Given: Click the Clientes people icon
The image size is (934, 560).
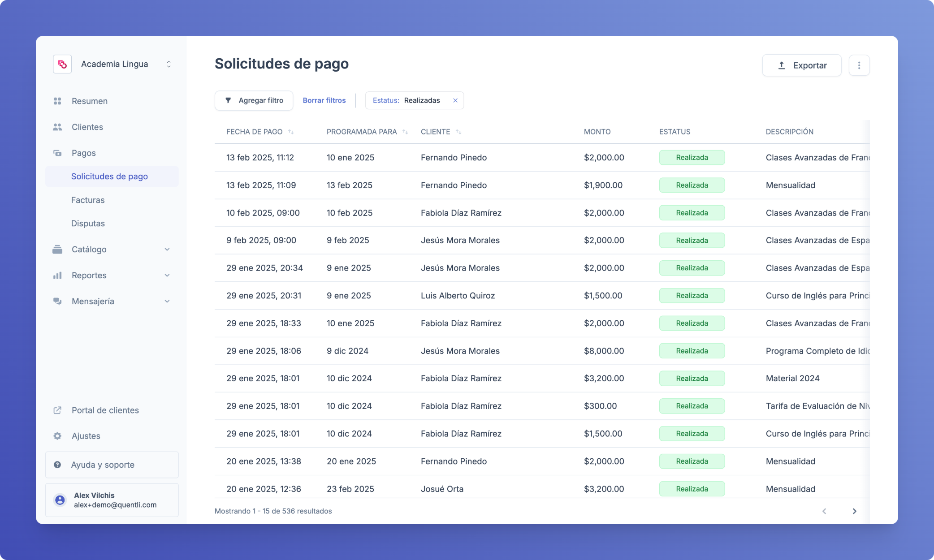Looking at the screenshot, I should click(57, 127).
